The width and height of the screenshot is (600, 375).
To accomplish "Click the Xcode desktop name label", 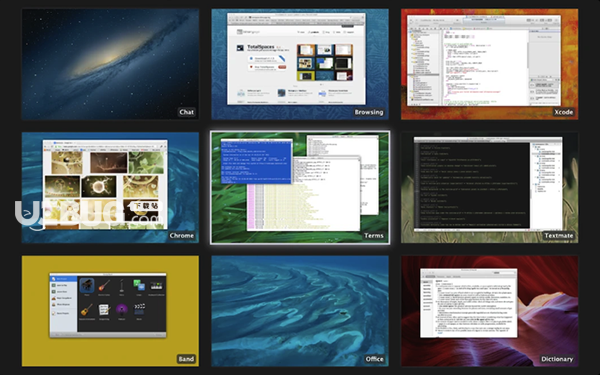I will coord(564,112).
